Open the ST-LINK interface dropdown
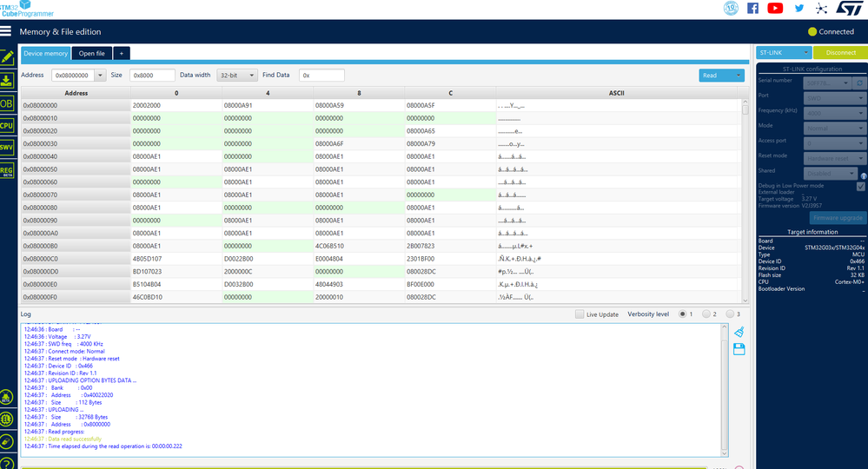This screenshot has height=469, width=868. pos(784,52)
